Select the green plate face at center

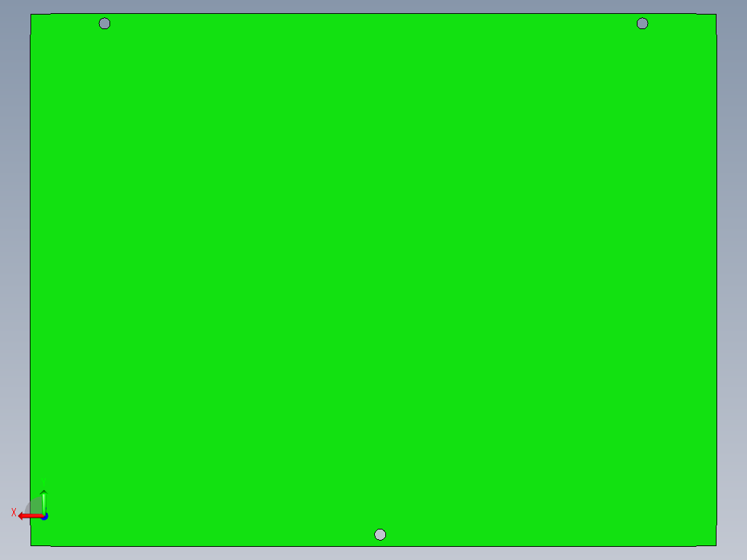[373, 277]
